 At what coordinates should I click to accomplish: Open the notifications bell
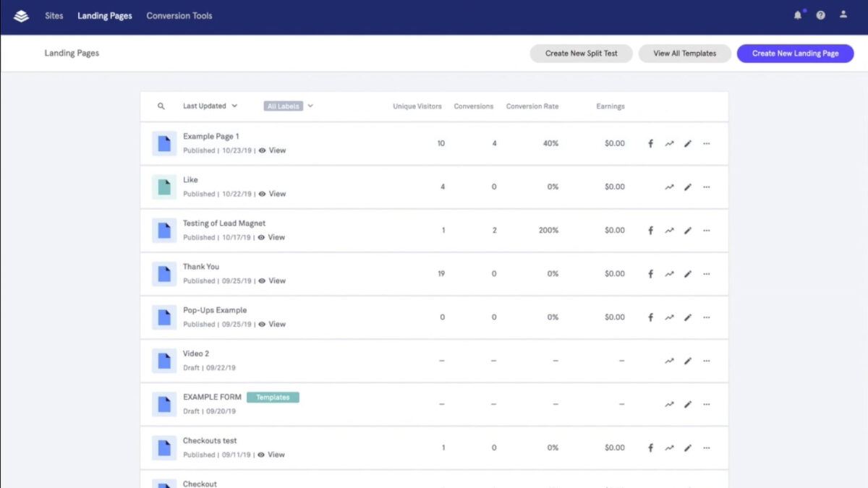pyautogui.click(x=798, y=15)
